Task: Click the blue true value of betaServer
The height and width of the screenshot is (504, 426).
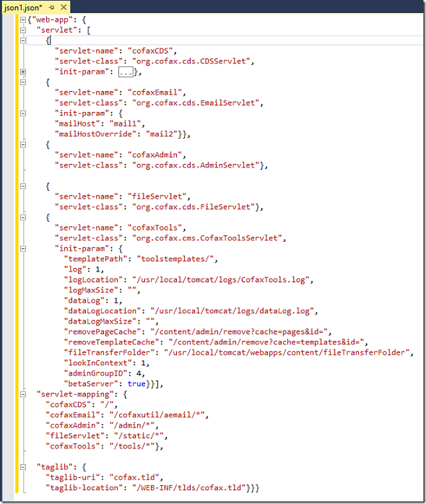Action: (x=136, y=384)
